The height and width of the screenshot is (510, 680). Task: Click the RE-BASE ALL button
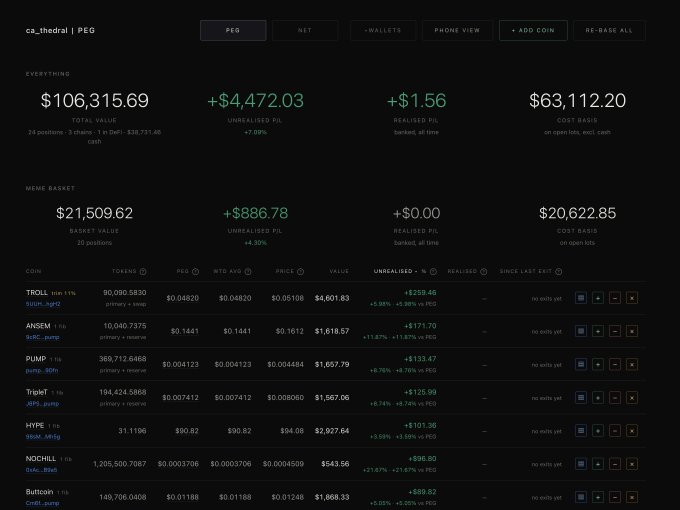coord(609,30)
